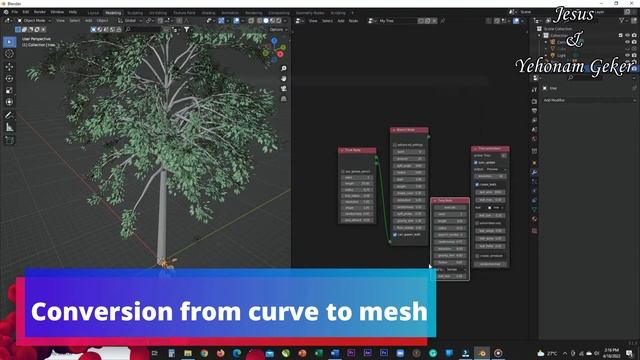
Task: Select the Rotate tool
Action: point(9,78)
